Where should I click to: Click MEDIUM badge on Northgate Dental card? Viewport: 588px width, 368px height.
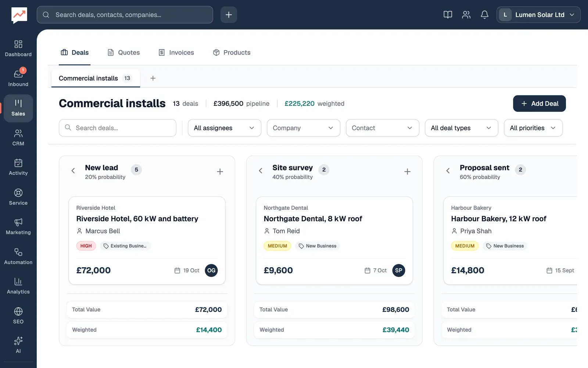(277, 246)
